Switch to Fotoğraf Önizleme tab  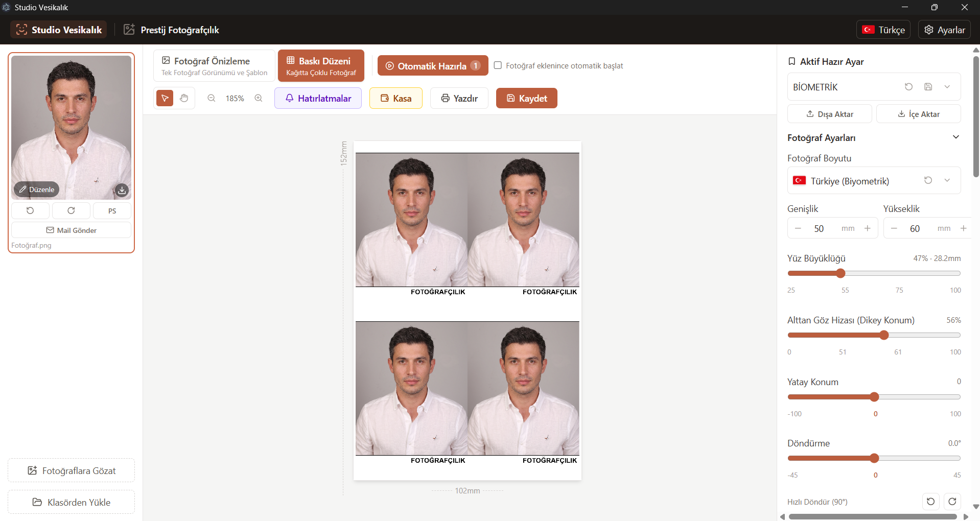tap(214, 66)
